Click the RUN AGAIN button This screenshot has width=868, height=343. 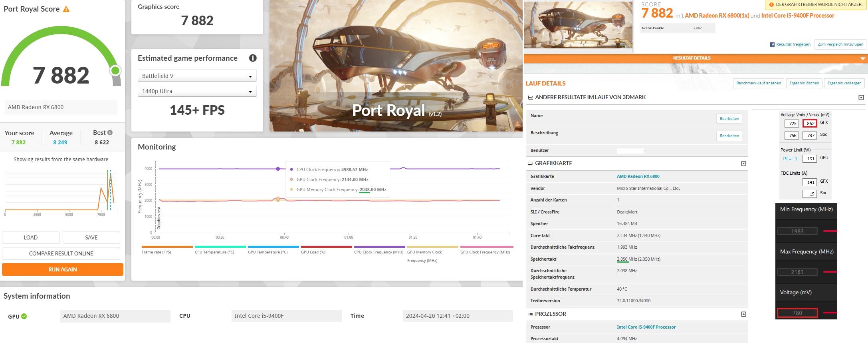coord(63,269)
